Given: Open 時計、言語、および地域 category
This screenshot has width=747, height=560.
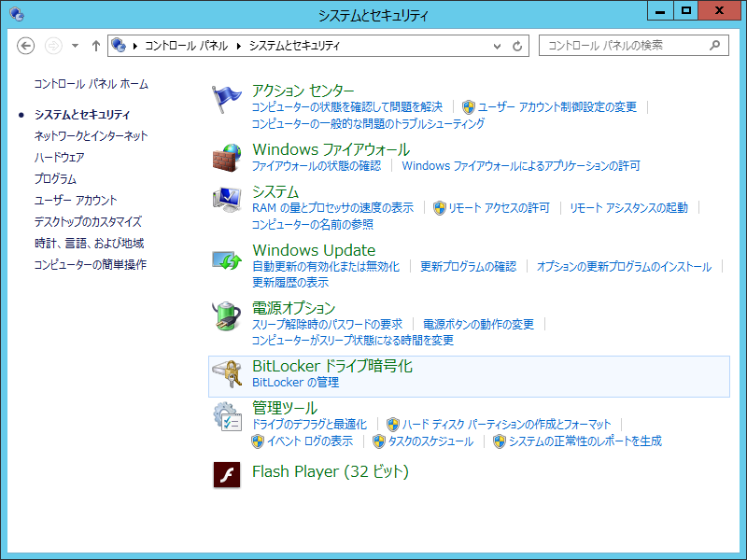Looking at the screenshot, I should point(89,244).
